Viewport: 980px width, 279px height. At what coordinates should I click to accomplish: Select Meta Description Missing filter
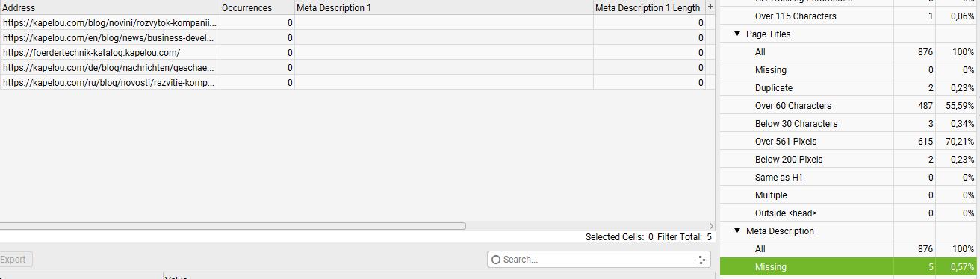[849, 266]
